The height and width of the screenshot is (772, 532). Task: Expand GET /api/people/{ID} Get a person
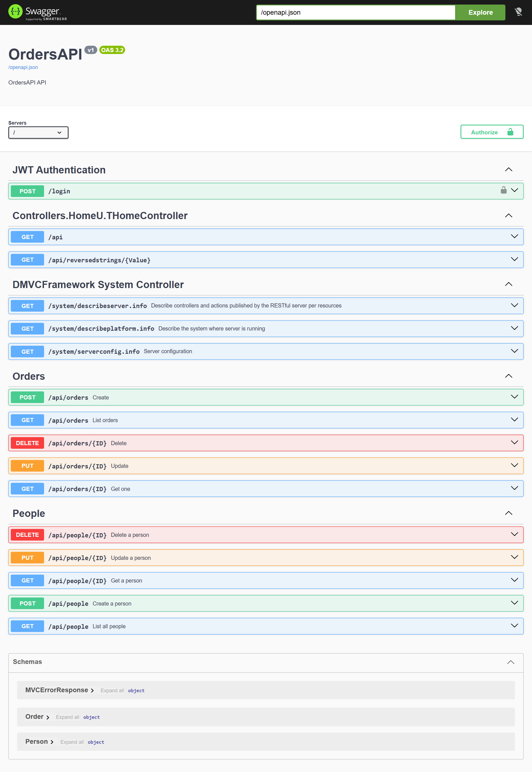266,580
